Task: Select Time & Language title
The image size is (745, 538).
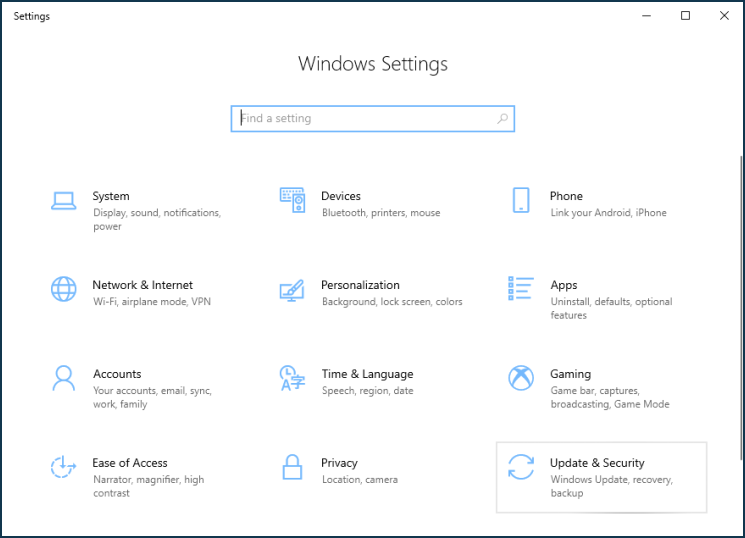Action: pos(367,374)
